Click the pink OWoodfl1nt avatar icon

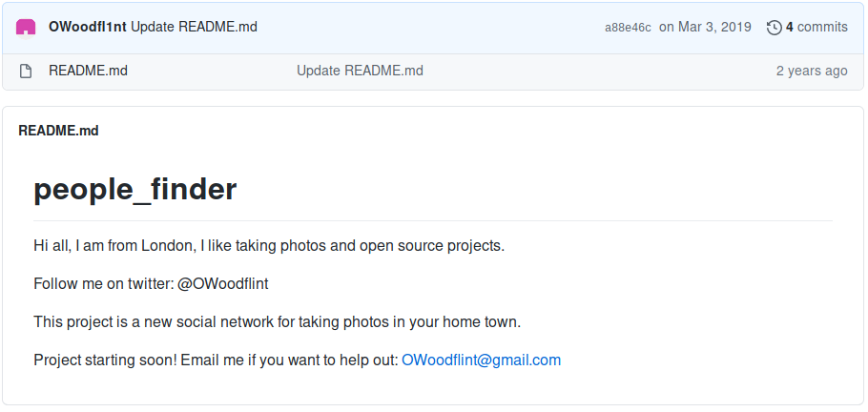pyautogui.click(x=26, y=28)
